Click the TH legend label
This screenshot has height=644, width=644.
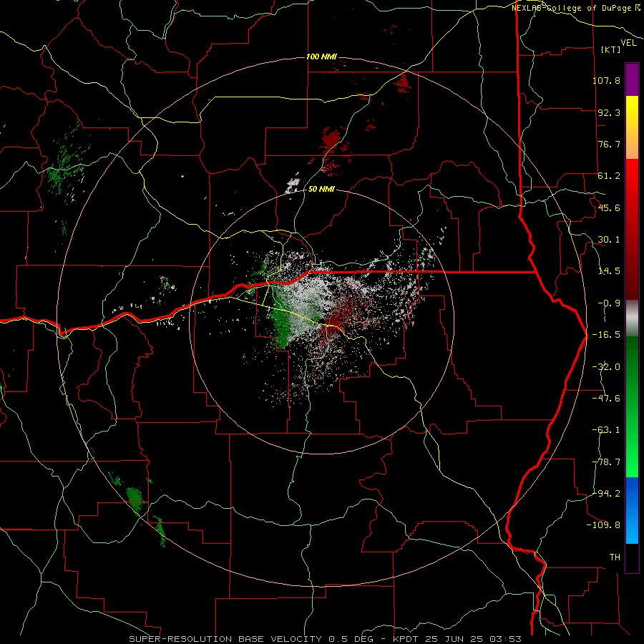pos(615,557)
